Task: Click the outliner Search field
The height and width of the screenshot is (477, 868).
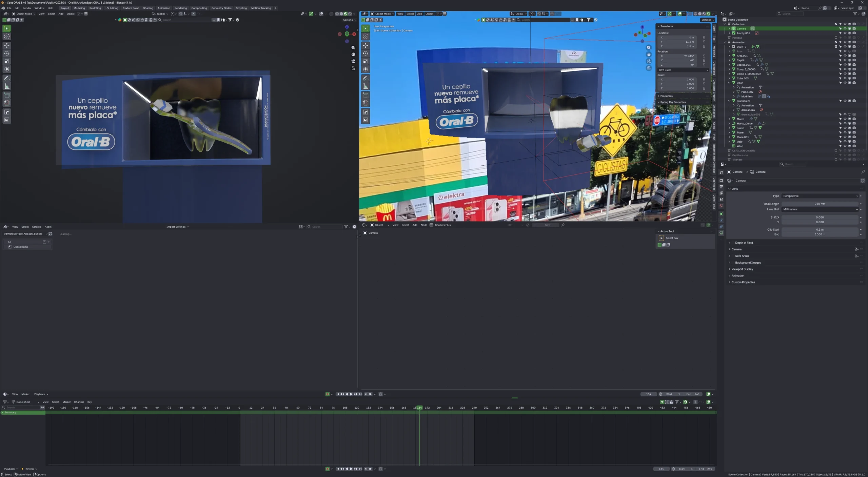Action: coord(790,14)
